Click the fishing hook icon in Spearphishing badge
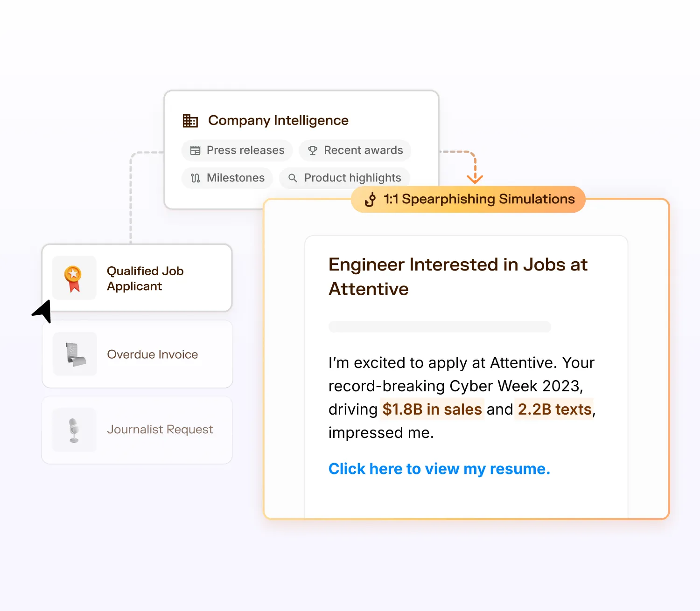This screenshot has height=611, width=700. [370, 199]
